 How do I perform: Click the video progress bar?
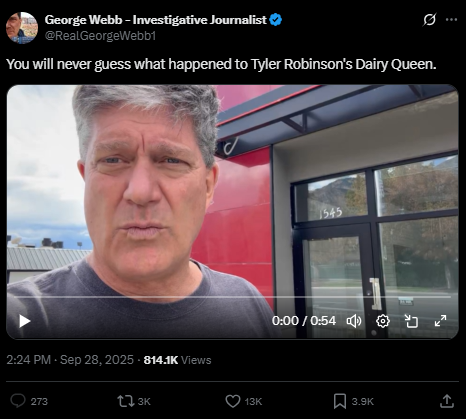coord(232,296)
